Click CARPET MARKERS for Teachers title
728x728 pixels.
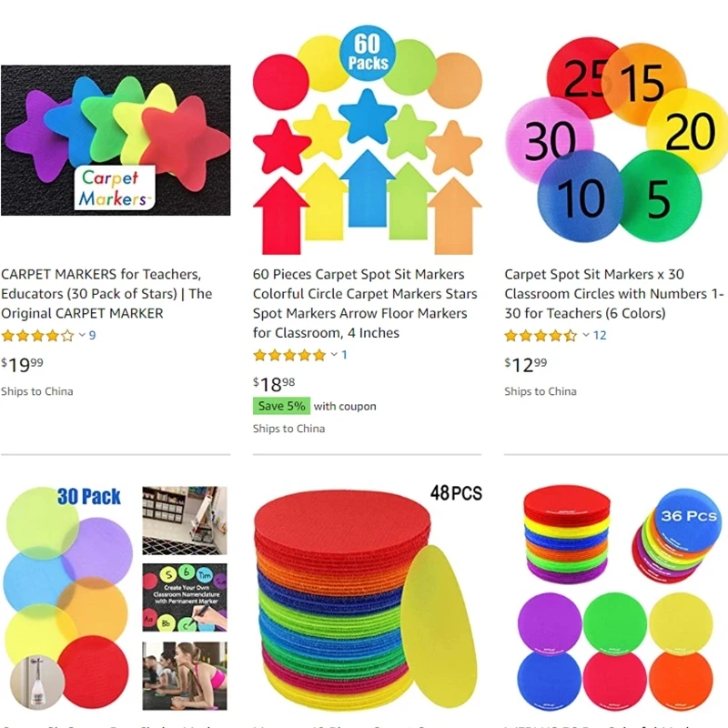(x=106, y=293)
